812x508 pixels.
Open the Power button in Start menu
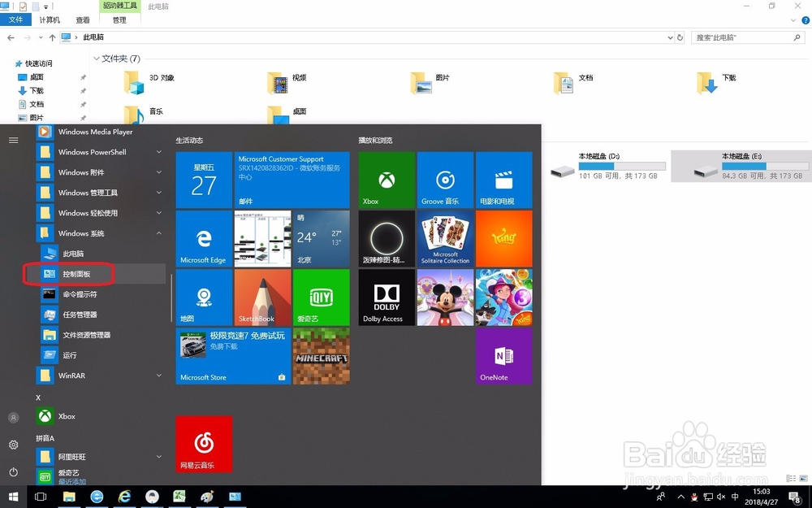click(14, 471)
